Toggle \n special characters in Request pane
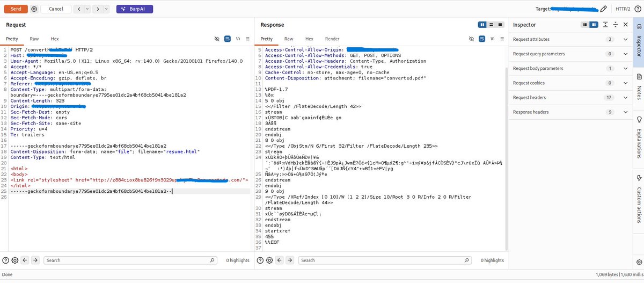 (238, 39)
